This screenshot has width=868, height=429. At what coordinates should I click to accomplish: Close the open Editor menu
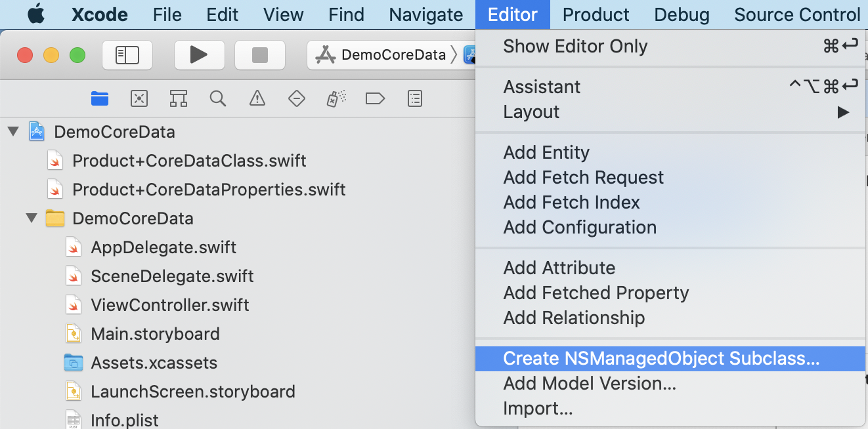(513, 14)
